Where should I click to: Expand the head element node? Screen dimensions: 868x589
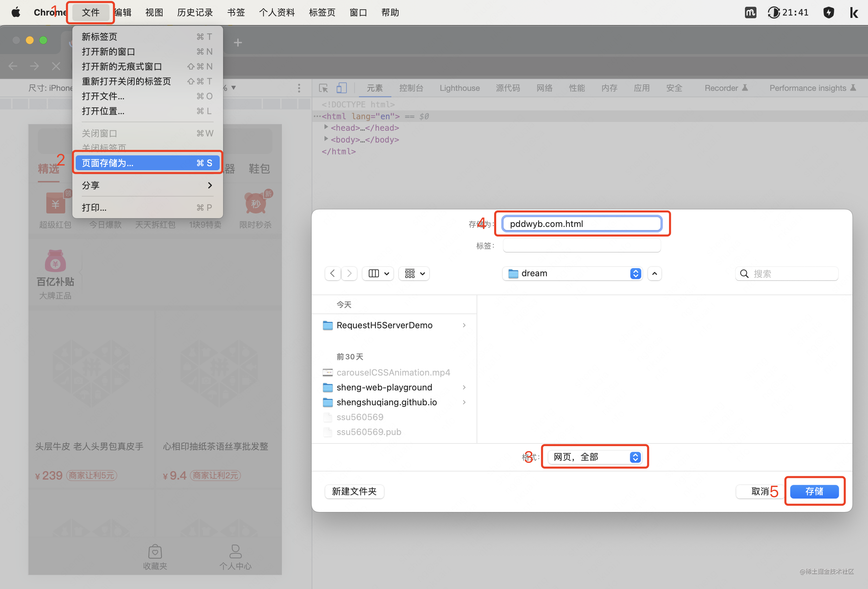[326, 127]
